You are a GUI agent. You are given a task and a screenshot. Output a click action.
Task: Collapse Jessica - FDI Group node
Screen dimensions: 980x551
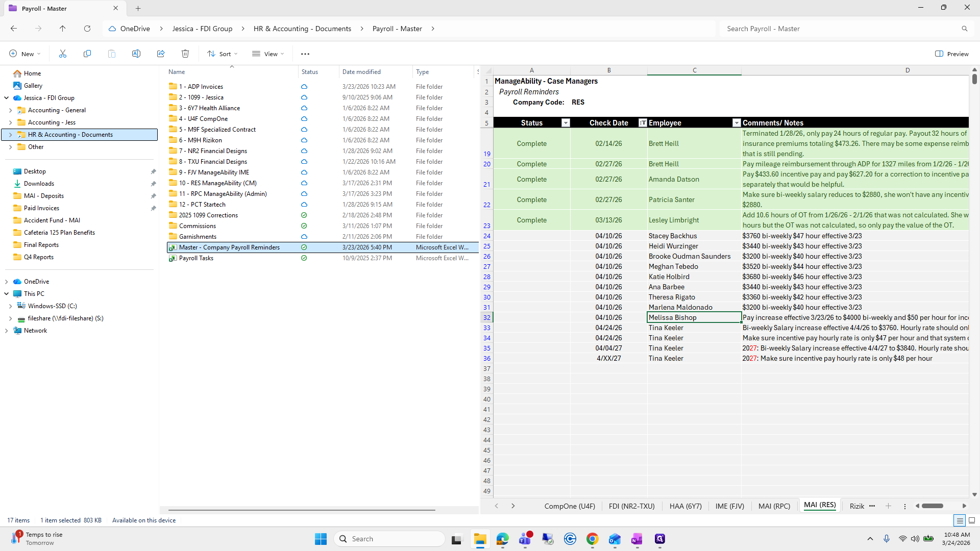(6, 98)
